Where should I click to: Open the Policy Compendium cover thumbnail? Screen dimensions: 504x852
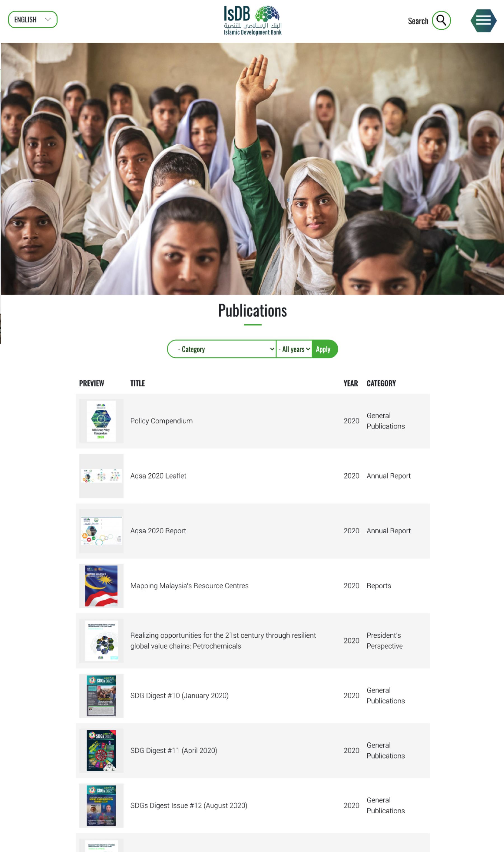101,421
